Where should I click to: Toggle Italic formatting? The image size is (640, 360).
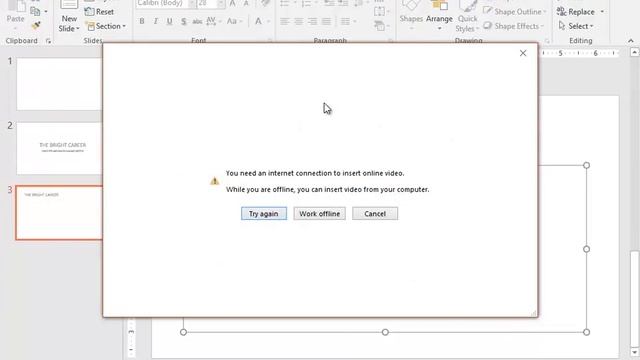pyautogui.click(x=156, y=21)
